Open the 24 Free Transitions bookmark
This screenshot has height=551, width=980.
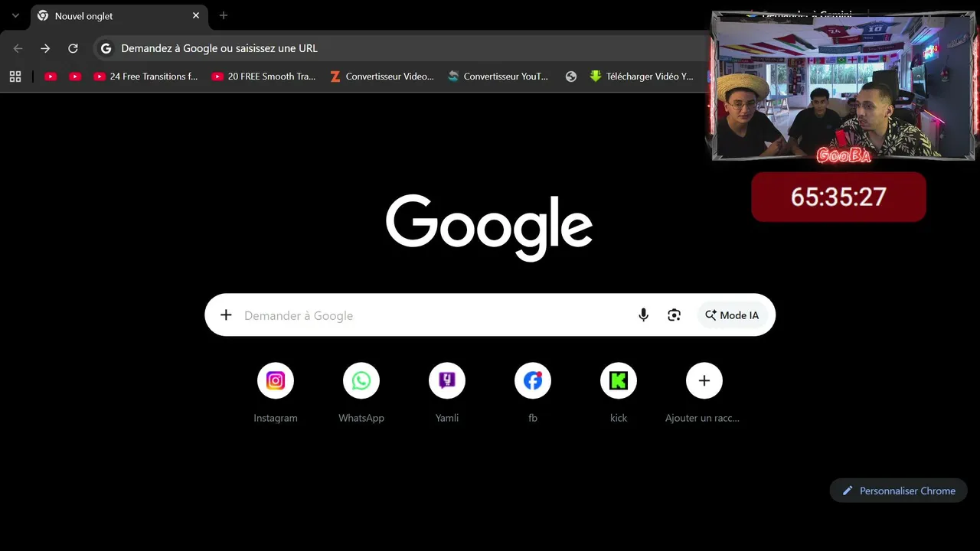point(145,77)
